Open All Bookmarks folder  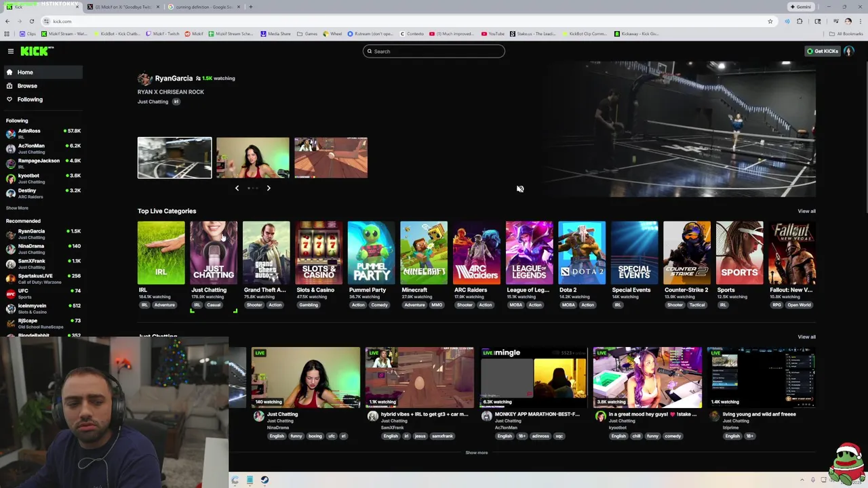tap(846, 33)
